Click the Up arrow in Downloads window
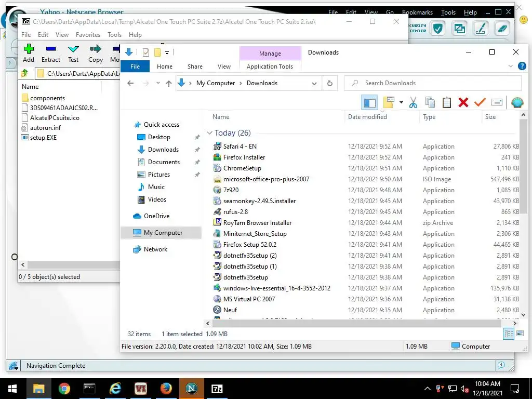Screen dimensions: 532x399 point(169,83)
